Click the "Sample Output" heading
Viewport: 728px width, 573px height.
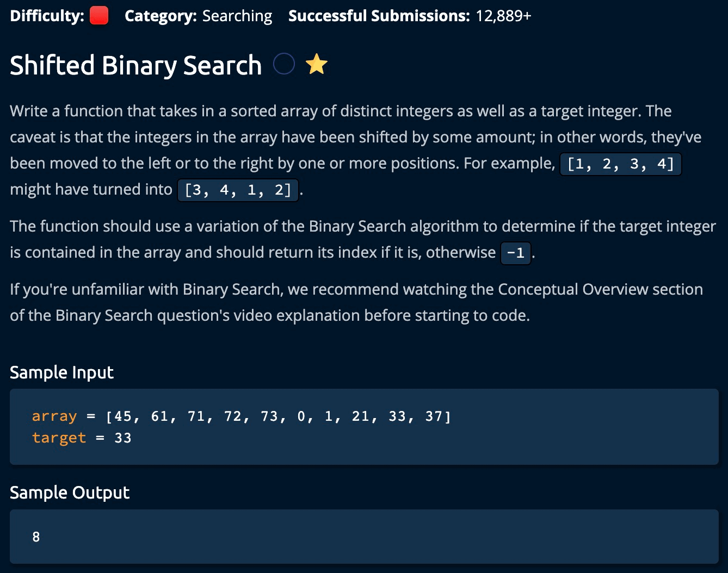click(70, 493)
